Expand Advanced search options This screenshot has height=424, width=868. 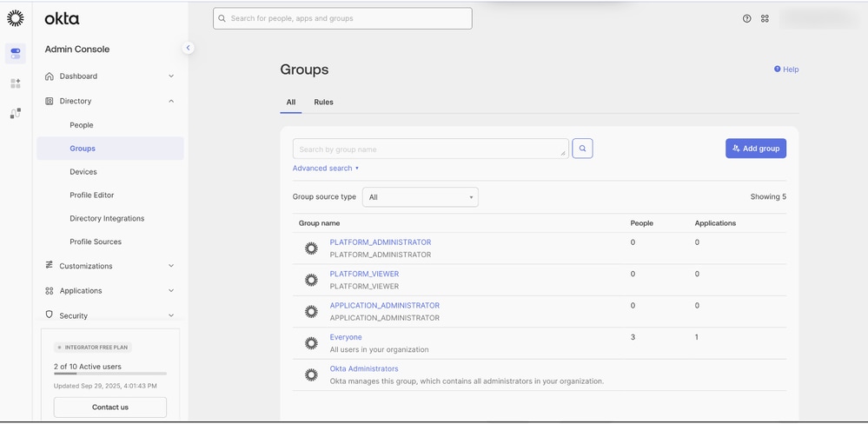click(x=326, y=169)
